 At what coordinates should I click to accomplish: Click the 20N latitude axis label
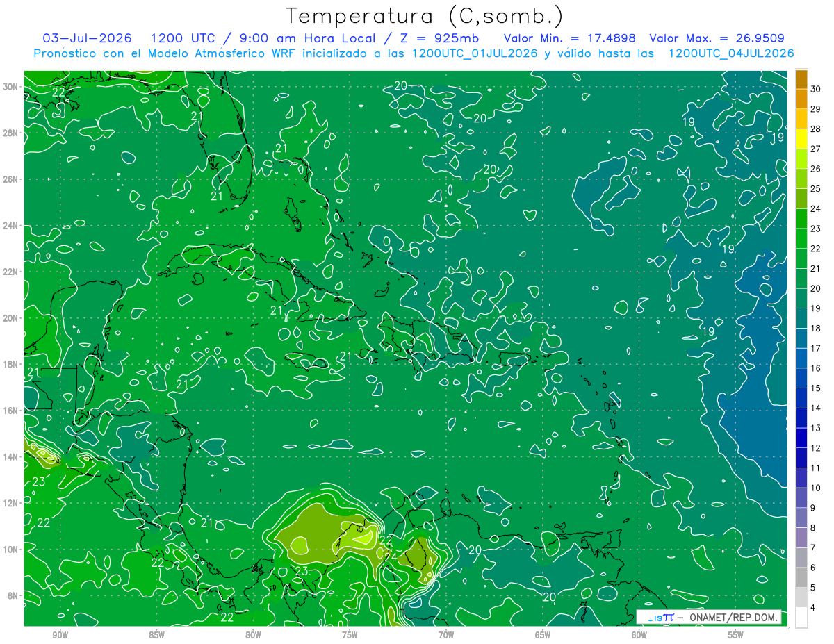[11, 318]
